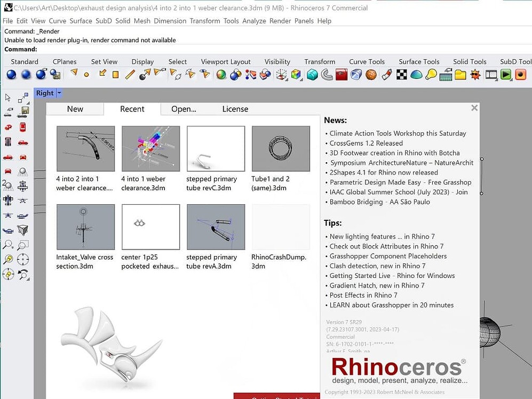Click the checkerboard environment icon on the toolbar
532x399 pixels.
pyautogui.click(x=402, y=74)
